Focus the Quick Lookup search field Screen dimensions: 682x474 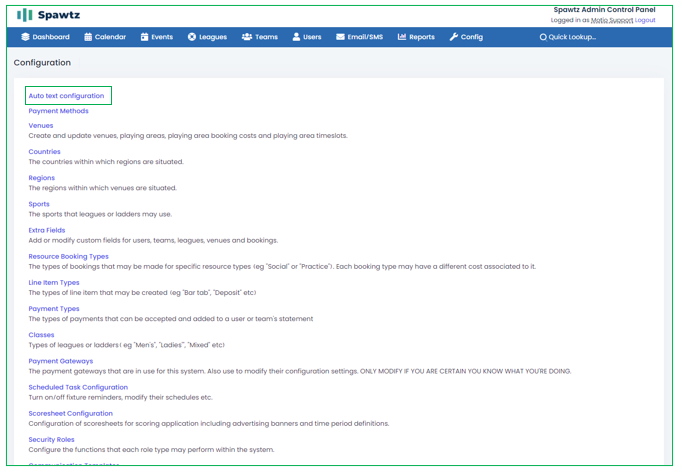(572, 37)
